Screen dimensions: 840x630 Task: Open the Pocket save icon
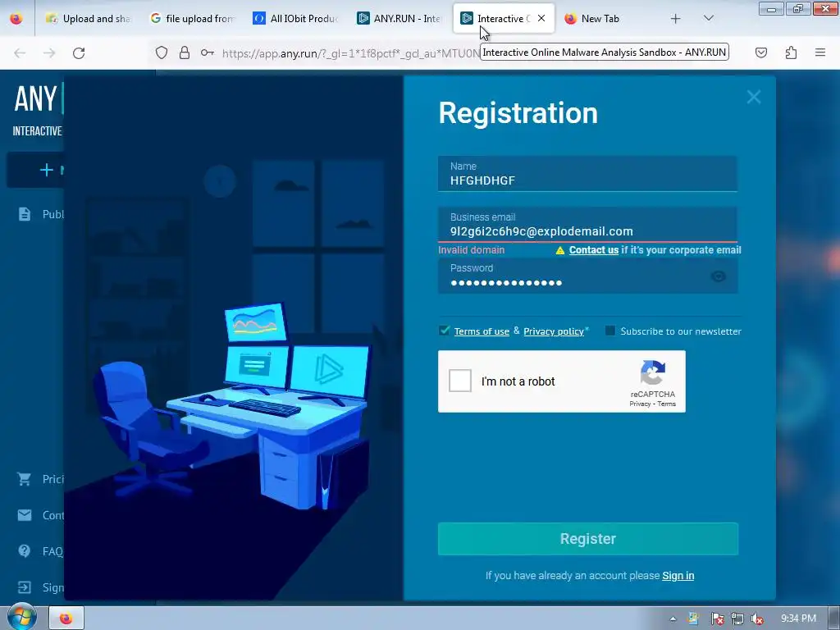click(760, 52)
